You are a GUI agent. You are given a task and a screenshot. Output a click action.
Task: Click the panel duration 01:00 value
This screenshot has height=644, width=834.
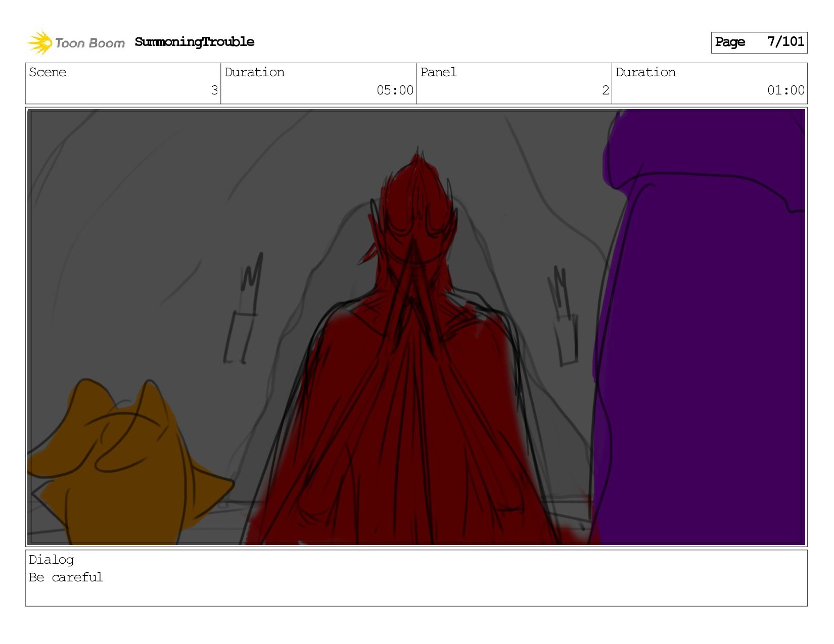tap(786, 90)
